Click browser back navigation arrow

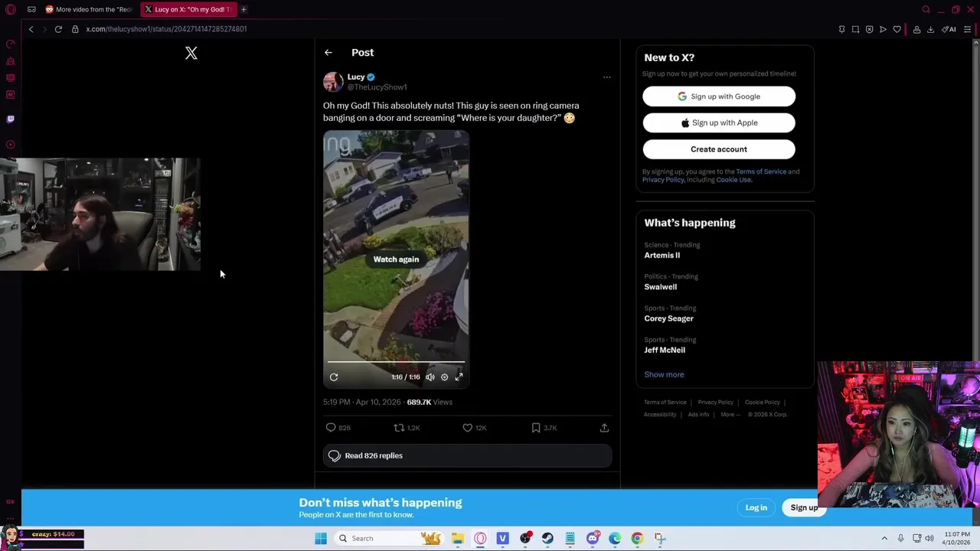(x=31, y=29)
